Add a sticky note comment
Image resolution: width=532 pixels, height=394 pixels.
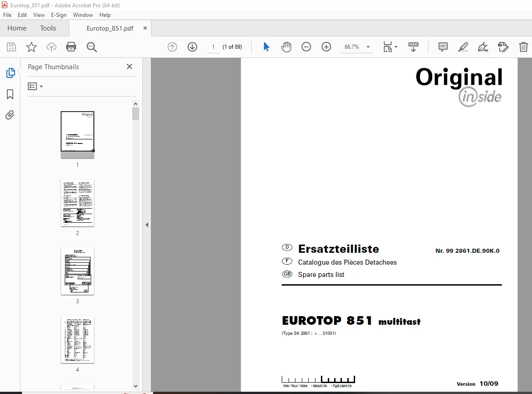(x=443, y=47)
